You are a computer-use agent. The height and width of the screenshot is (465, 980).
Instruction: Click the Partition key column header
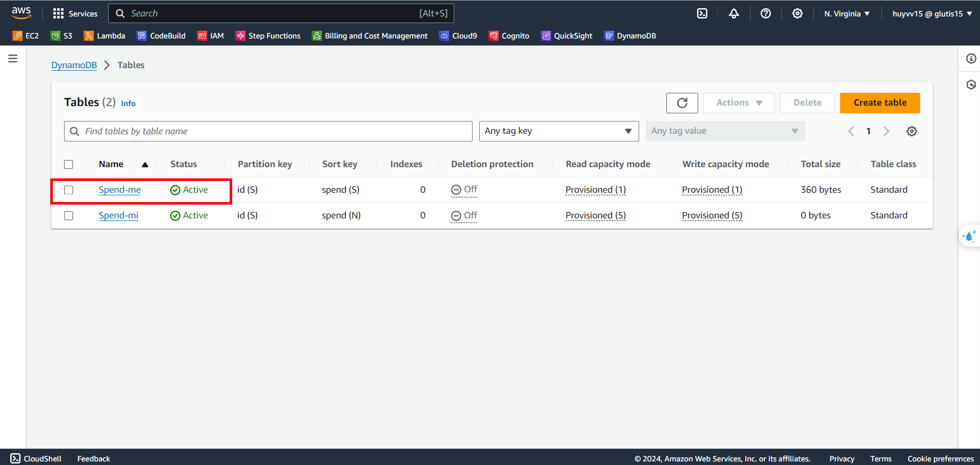click(x=264, y=164)
